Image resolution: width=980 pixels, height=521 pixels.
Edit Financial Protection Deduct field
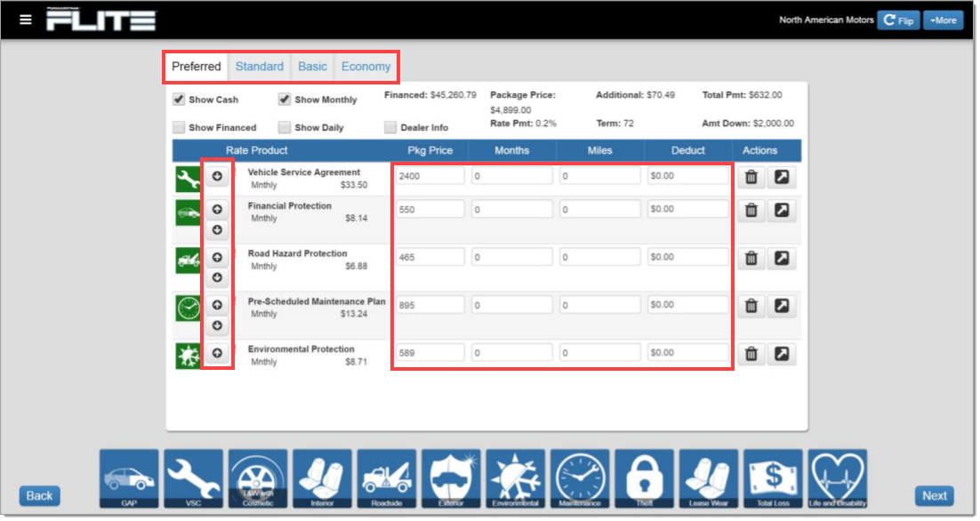[x=688, y=209]
